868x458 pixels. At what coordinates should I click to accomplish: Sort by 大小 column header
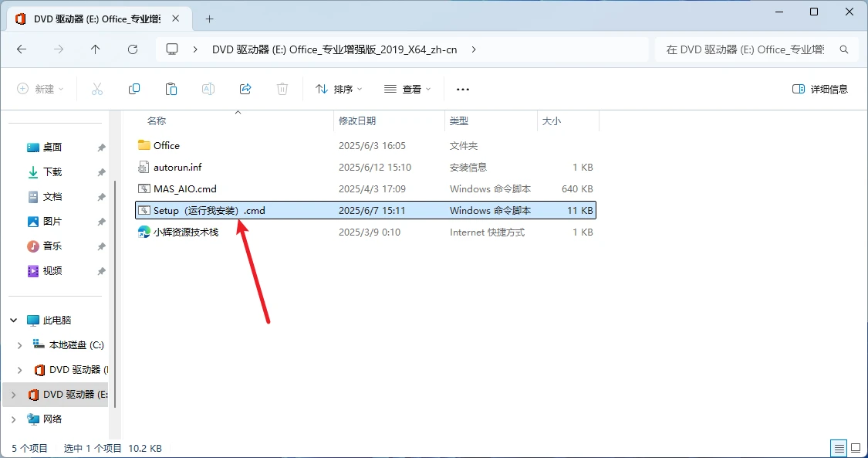click(x=552, y=120)
